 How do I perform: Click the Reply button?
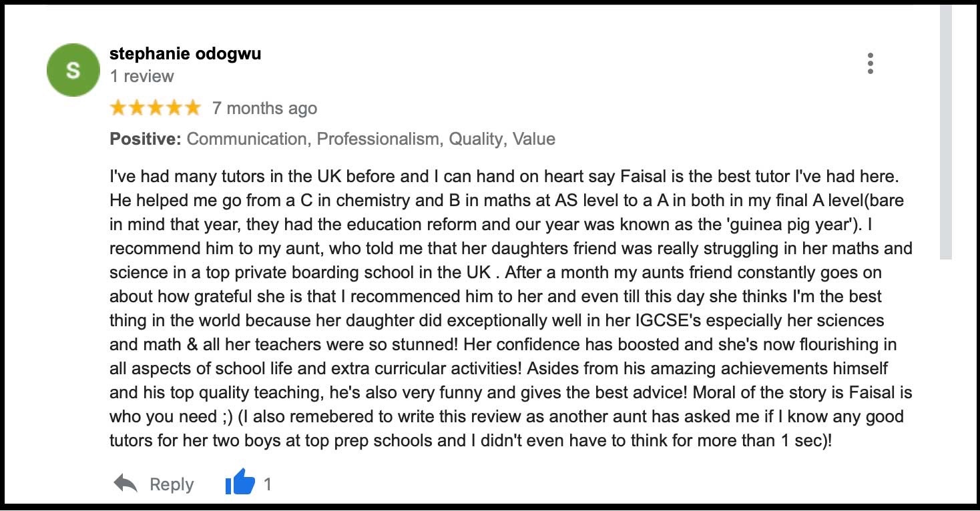(171, 484)
